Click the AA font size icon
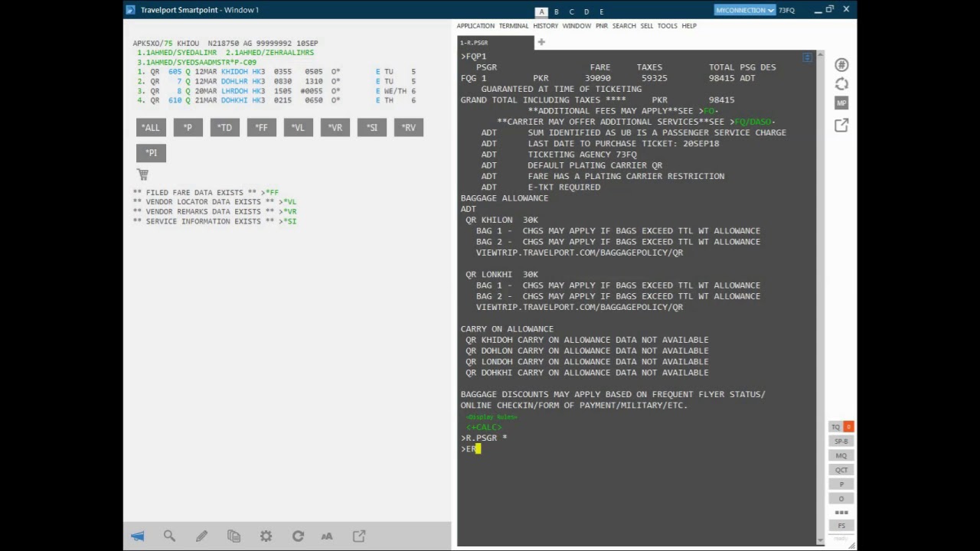Screen dimensions: 980x551 (x=327, y=536)
